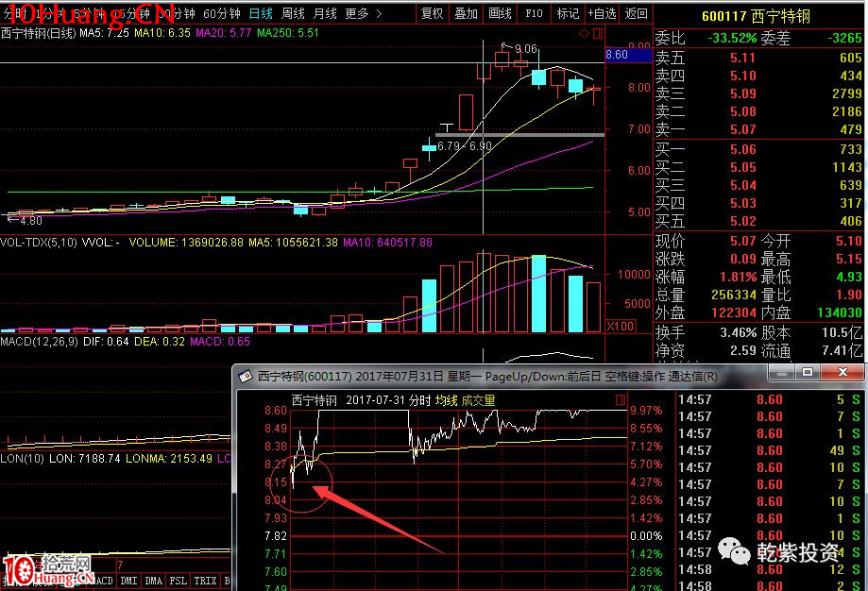Click the 买一 bid price 5.06
868x591 pixels.
pos(742,149)
